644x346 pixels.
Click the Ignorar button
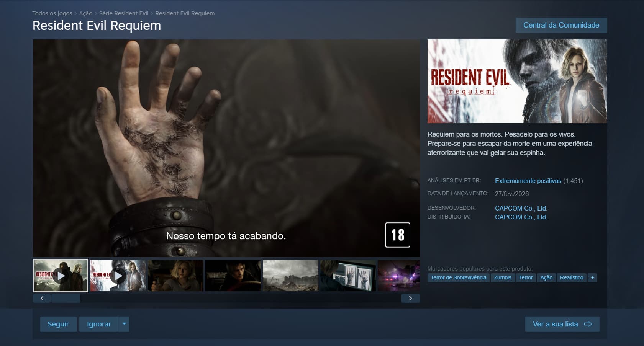[x=98, y=323]
